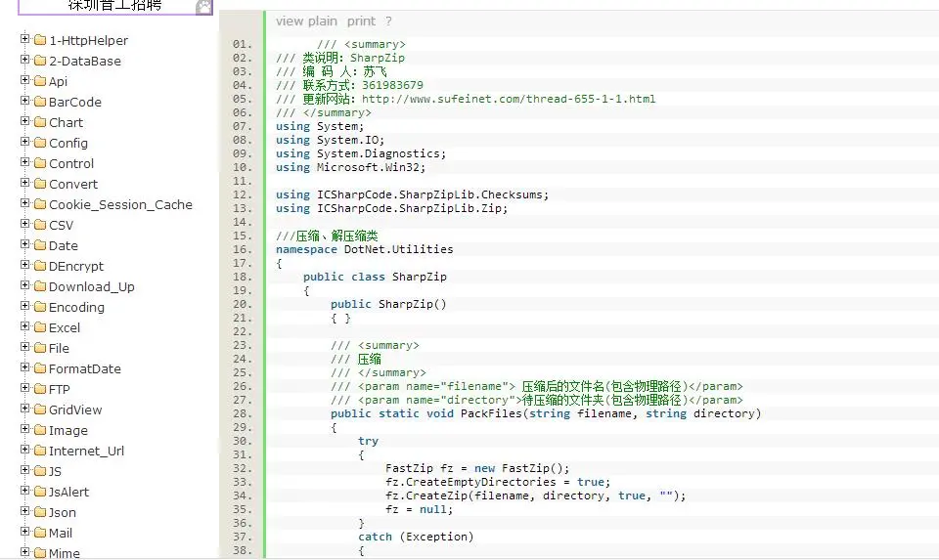Expand the Internet_Url folder node
The image size is (939, 560).
click(x=25, y=451)
